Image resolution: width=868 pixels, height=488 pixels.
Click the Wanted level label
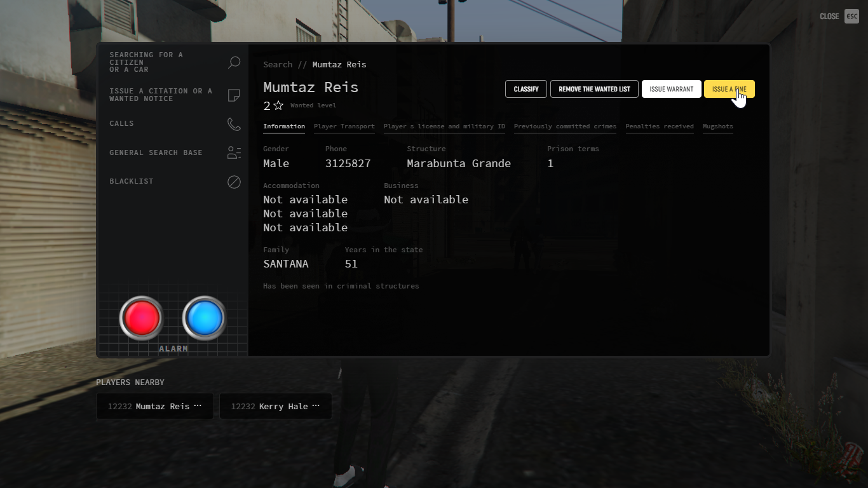click(x=313, y=105)
